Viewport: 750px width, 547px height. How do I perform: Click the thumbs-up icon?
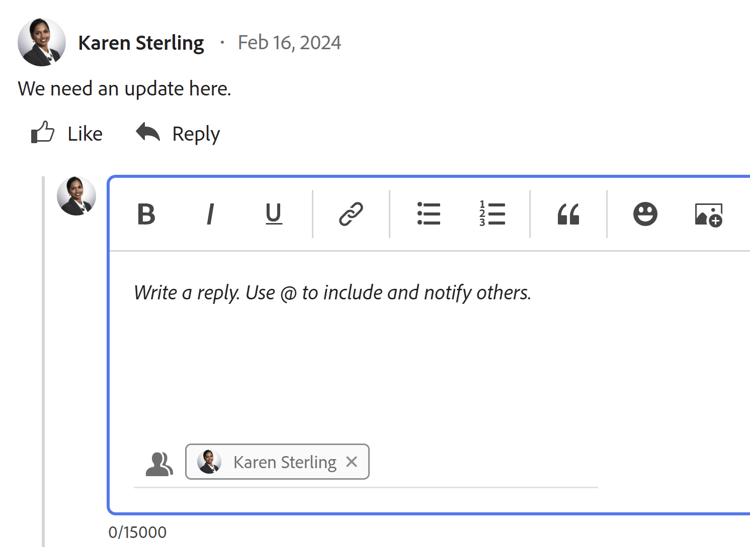(x=43, y=133)
